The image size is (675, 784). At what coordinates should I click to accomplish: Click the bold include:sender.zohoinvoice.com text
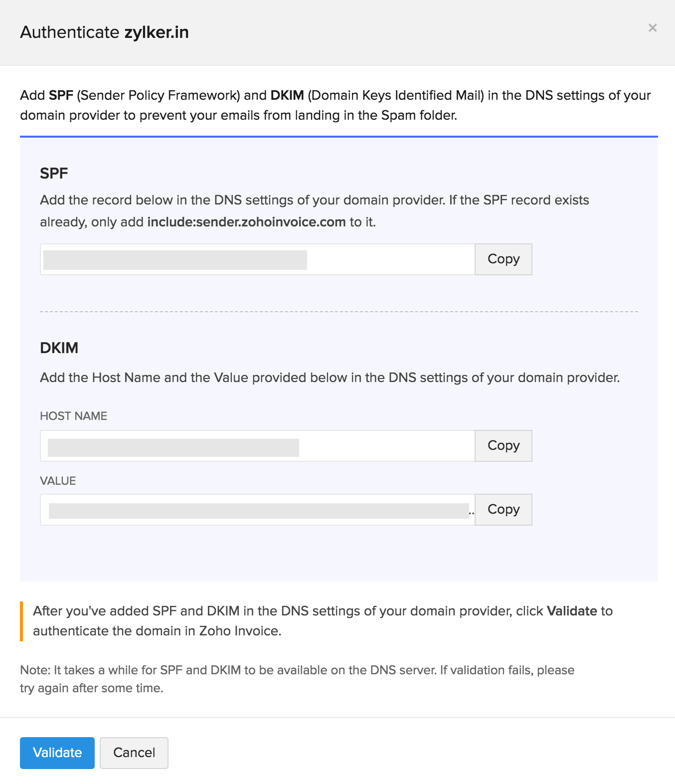coord(246,221)
